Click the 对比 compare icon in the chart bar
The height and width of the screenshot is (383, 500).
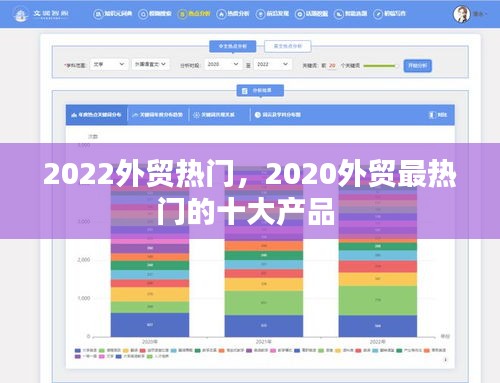click(432, 115)
